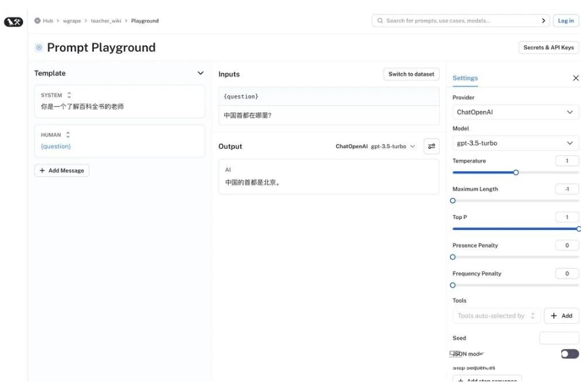Click the plus icon in Add Message
The image size is (588, 382).
click(42, 171)
